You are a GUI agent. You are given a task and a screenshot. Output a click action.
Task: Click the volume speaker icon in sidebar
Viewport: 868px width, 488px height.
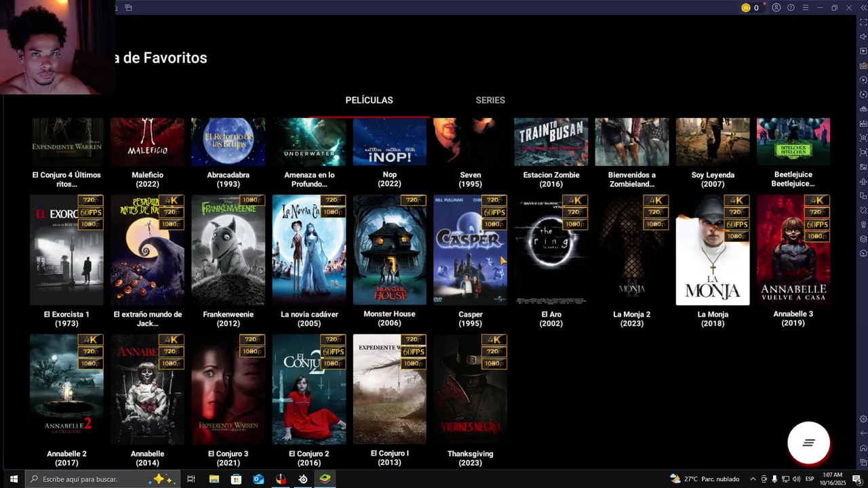[x=863, y=37]
